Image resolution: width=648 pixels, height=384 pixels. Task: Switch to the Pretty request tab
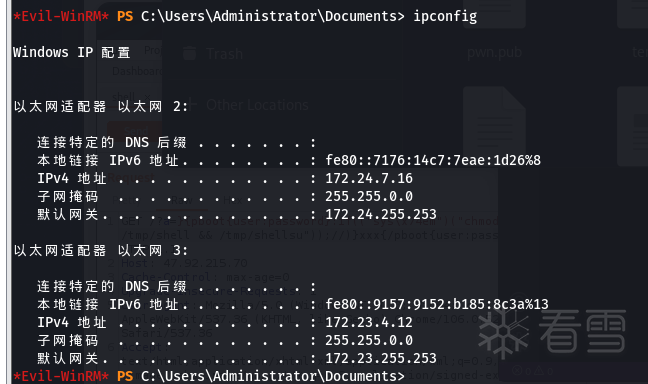coord(124,200)
